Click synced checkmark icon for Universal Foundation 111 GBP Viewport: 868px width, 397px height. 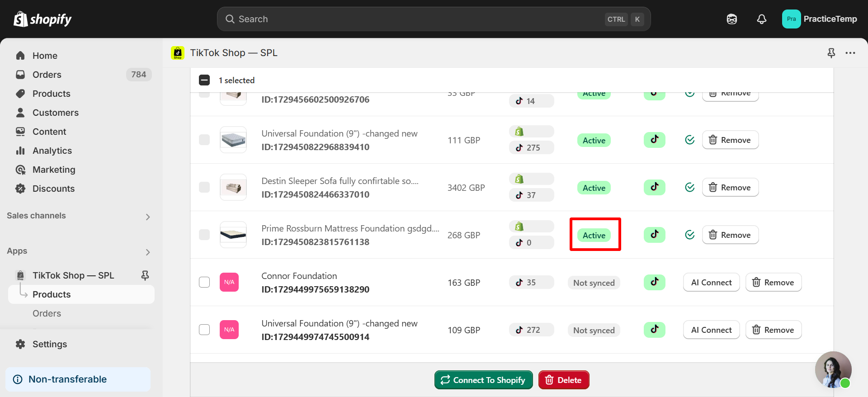click(689, 140)
